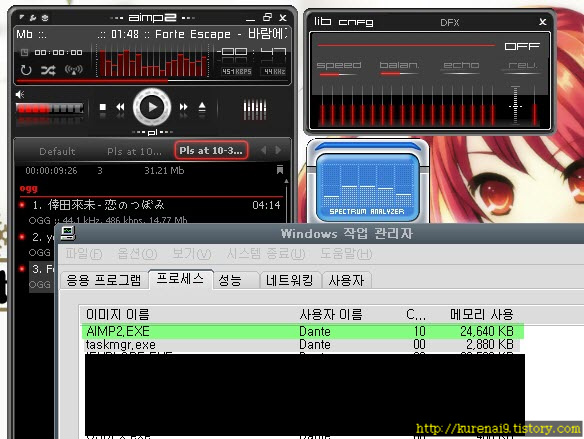Open the 도움말(H) menu
The image size is (584, 439).
click(346, 254)
